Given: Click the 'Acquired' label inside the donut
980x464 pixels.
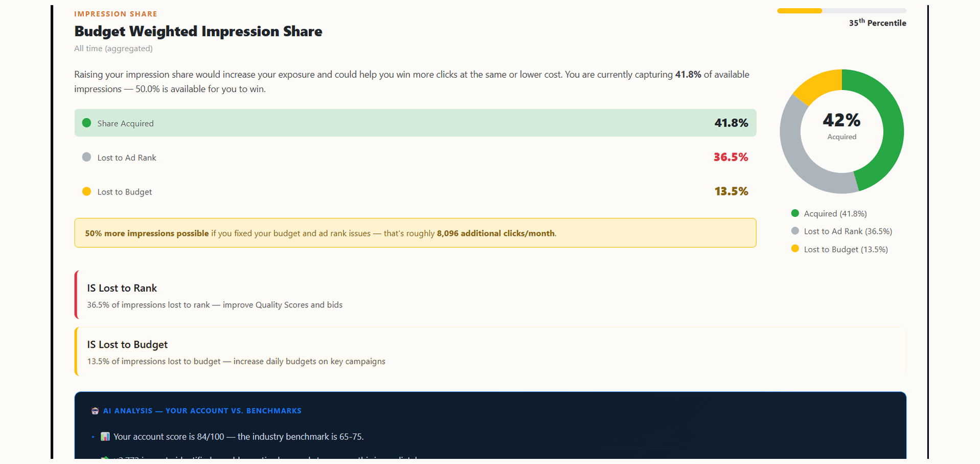Looking at the screenshot, I should point(841,137).
